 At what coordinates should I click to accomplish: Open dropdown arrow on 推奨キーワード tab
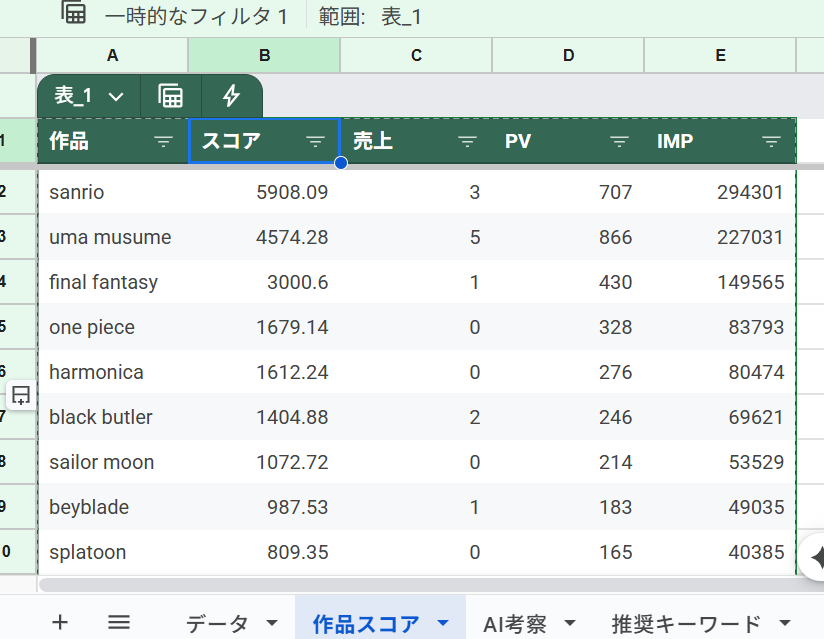pyautogui.click(x=785, y=623)
